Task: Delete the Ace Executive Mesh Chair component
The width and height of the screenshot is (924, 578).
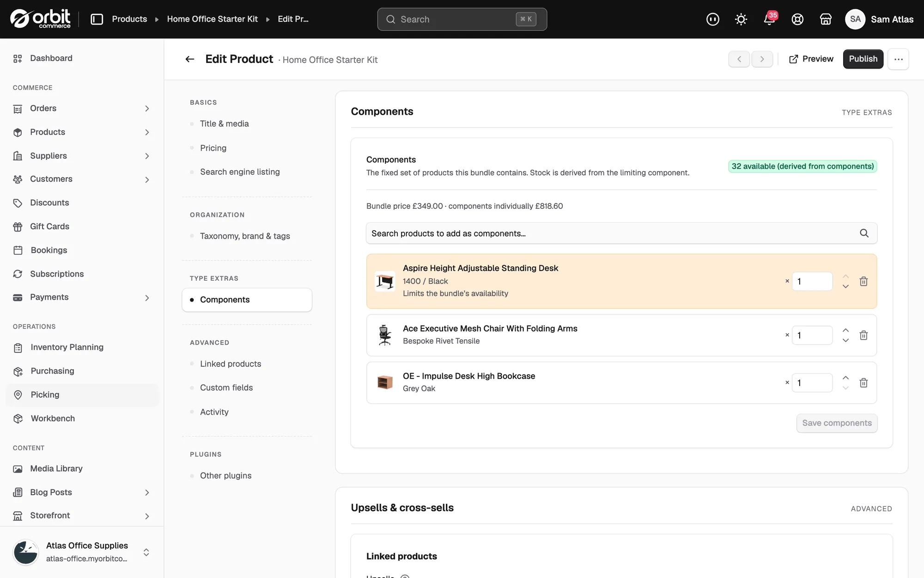Action: [x=863, y=335]
